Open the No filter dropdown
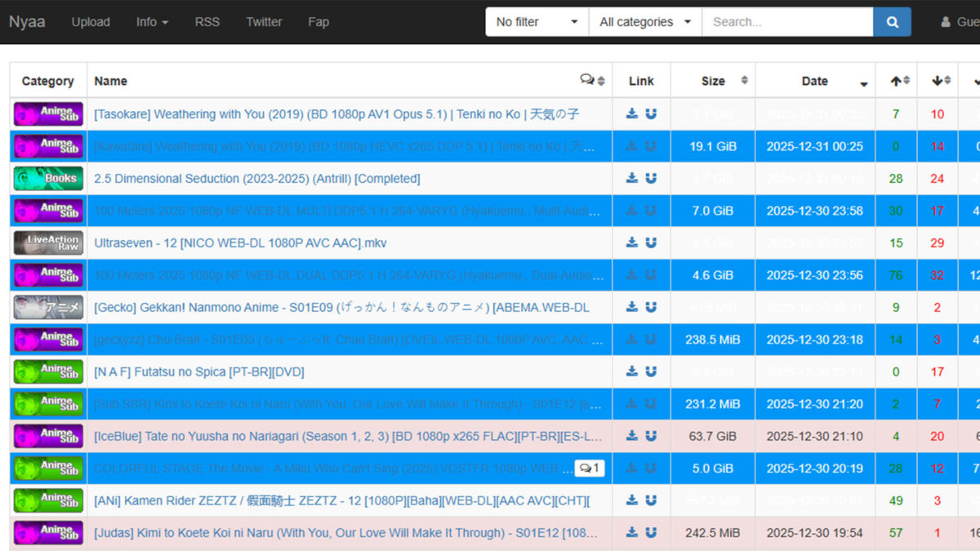This screenshot has width=980, height=551. click(x=537, y=22)
